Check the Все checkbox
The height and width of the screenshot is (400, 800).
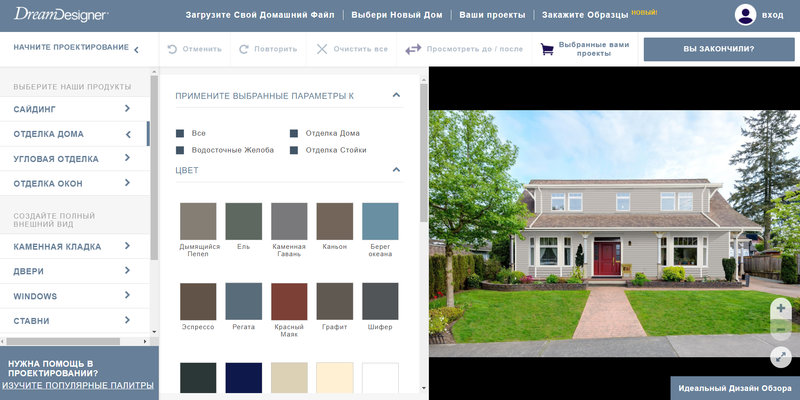point(180,133)
